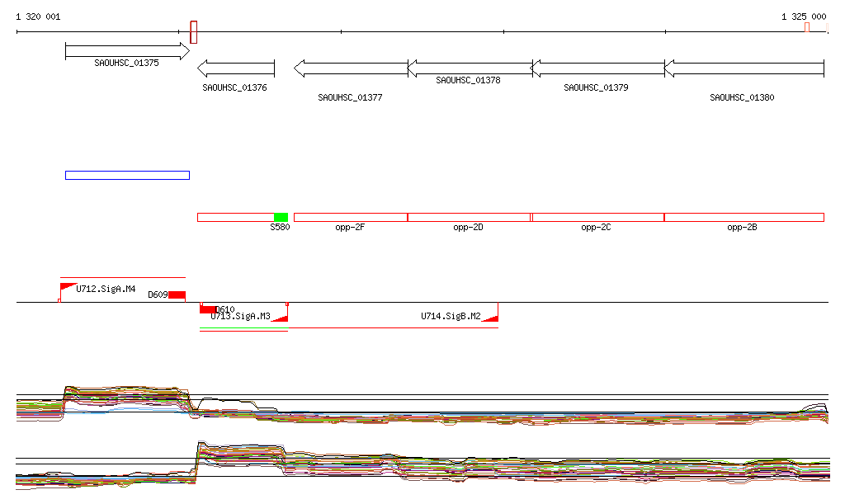The height and width of the screenshot is (504, 845).
Task: Click the SAOUHSC_01380 gene arrow
Action: tap(744, 68)
